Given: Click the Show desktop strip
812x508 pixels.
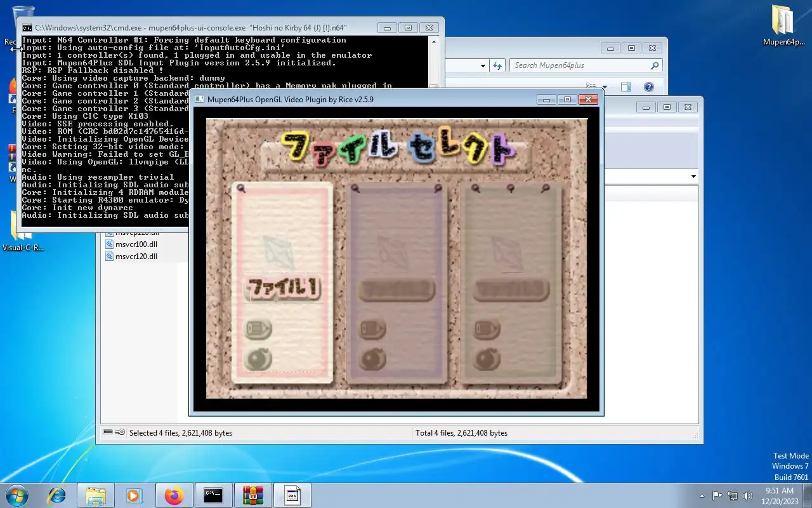Looking at the screenshot, I should coord(808,495).
